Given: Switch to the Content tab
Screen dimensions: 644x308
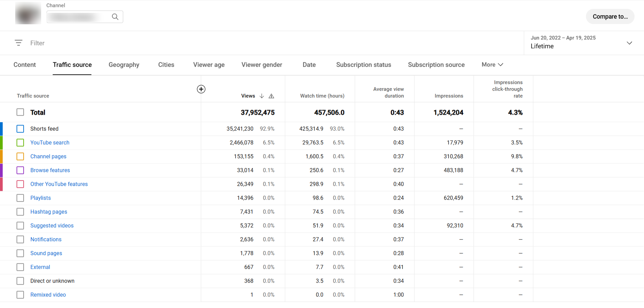Looking at the screenshot, I should tap(25, 65).
